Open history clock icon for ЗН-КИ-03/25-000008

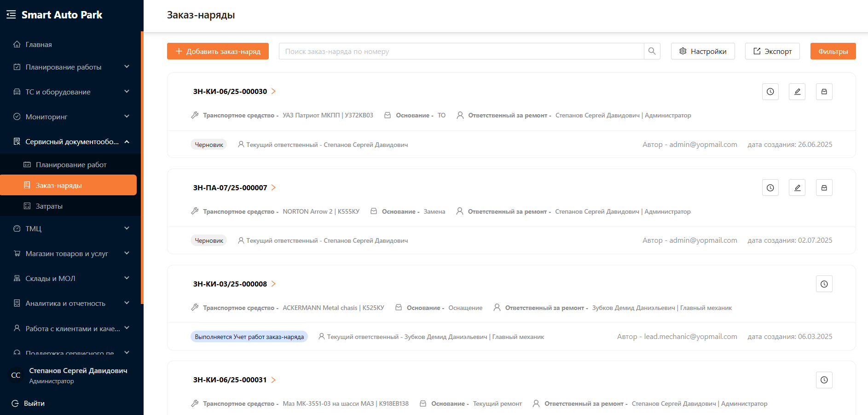click(824, 284)
